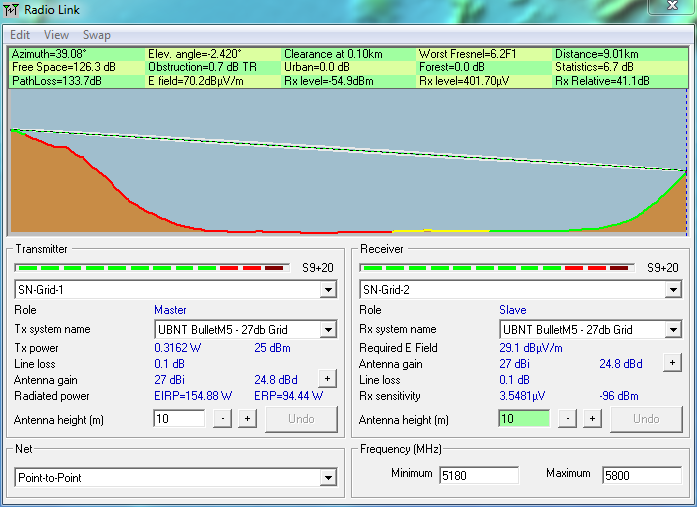Select the PathLoss=133.7dB readout
The width and height of the screenshot is (697, 507).
tap(56, 81)
